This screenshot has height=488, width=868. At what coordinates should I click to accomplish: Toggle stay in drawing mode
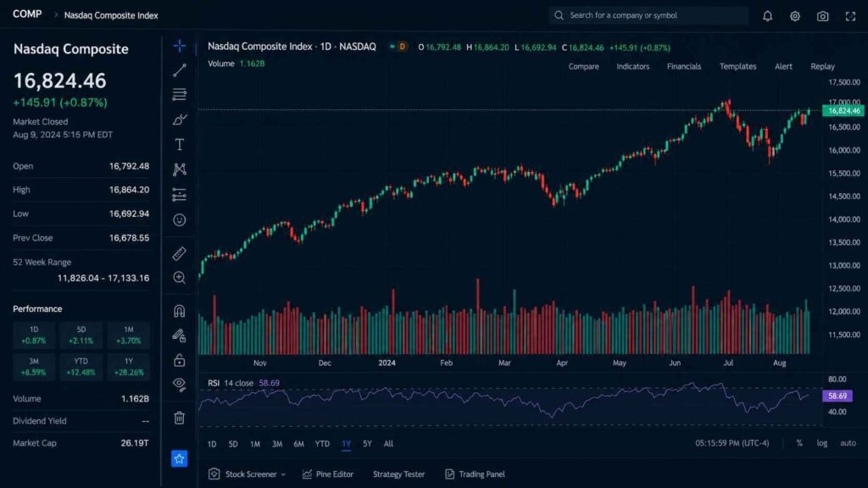coord(180,335)
